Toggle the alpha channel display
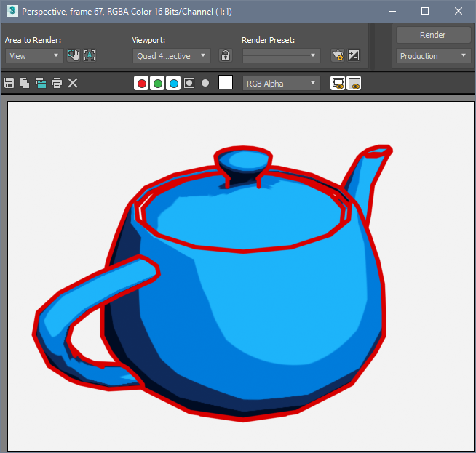The height and width of the screenshot is (453, 476). click(x=189, y=83)
